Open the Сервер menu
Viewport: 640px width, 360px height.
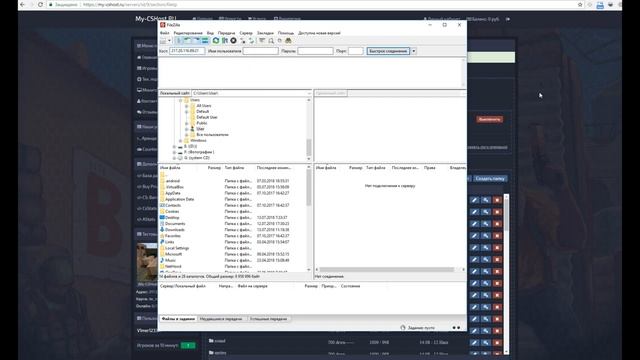click(x=246, y=33)
